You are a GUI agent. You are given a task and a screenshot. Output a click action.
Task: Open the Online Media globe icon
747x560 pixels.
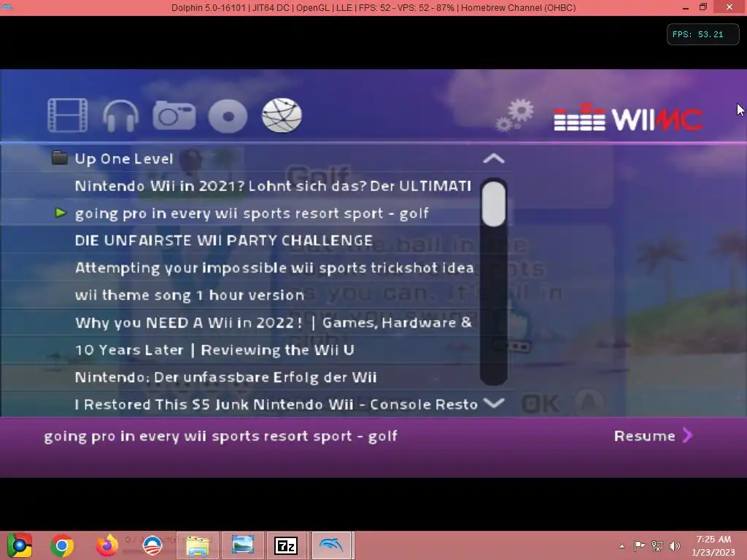point(282,115)
